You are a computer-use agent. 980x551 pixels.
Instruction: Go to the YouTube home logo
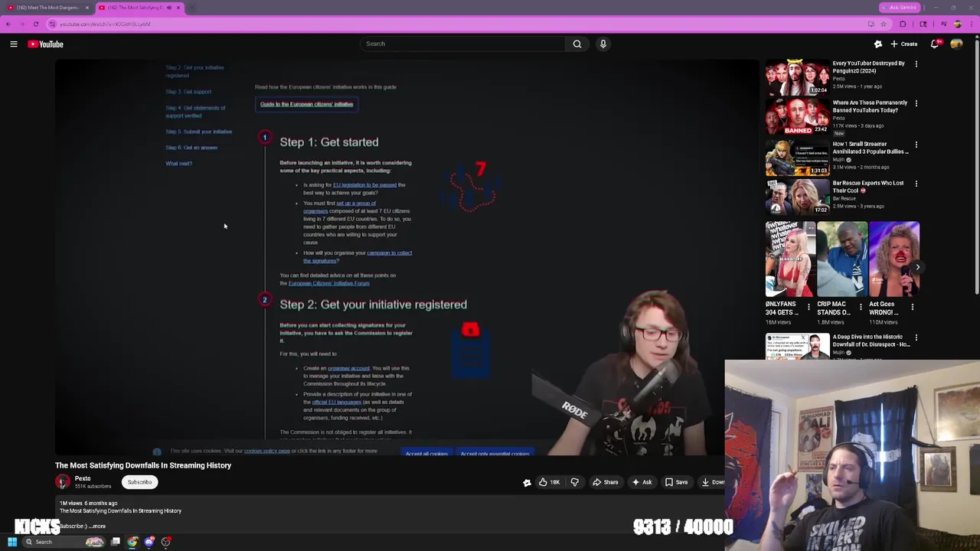(x=46, y=44)
